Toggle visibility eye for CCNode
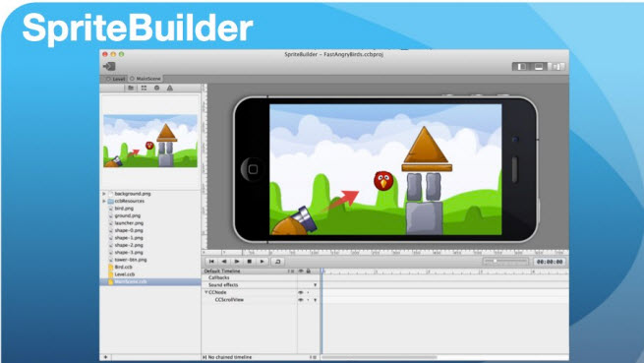 click(x=301, y=292)
